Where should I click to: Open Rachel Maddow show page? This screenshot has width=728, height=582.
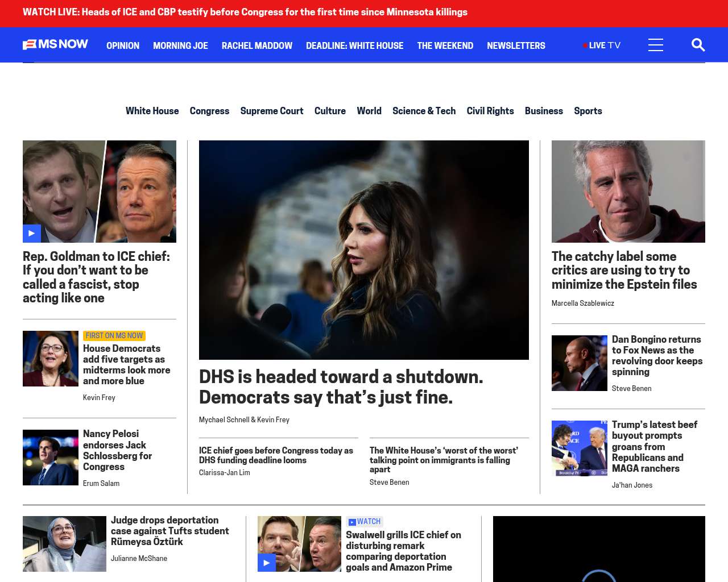257,45
